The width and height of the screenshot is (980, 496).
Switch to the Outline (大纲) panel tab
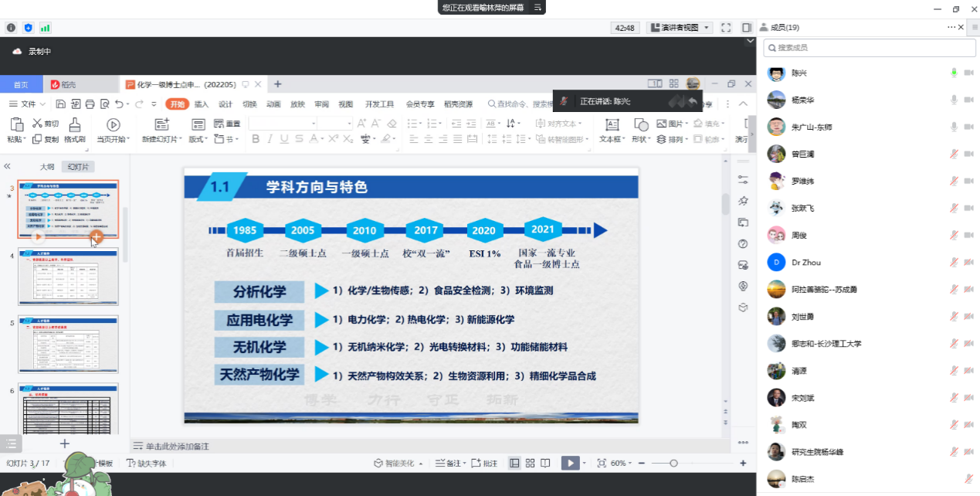47,166
